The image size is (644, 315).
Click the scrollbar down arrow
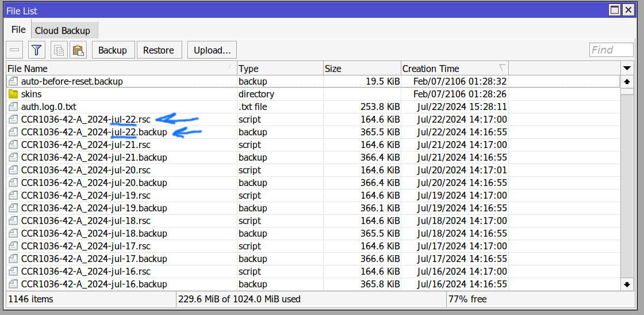tap(627, 284)
